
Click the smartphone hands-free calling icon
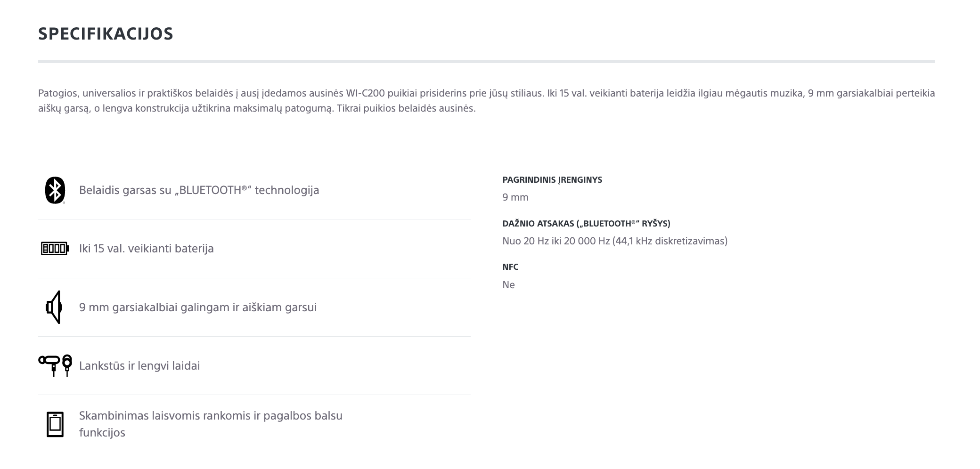click(x=55, y=424)
